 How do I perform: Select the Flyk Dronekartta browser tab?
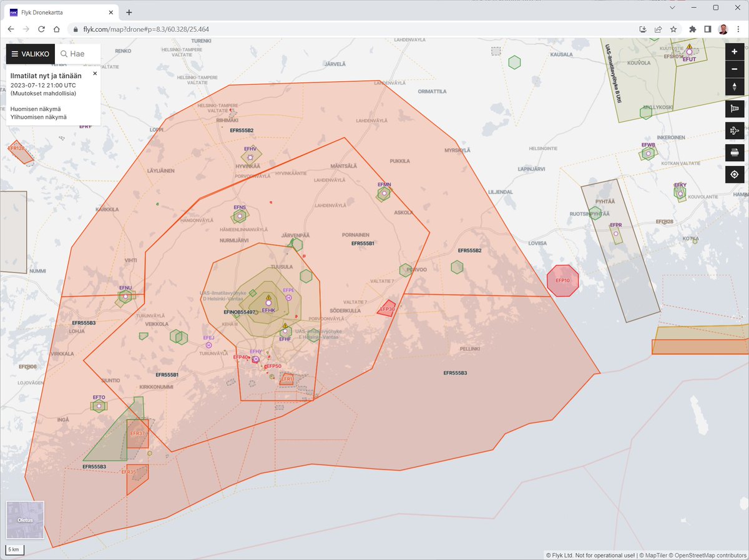(x=62, y=12)
